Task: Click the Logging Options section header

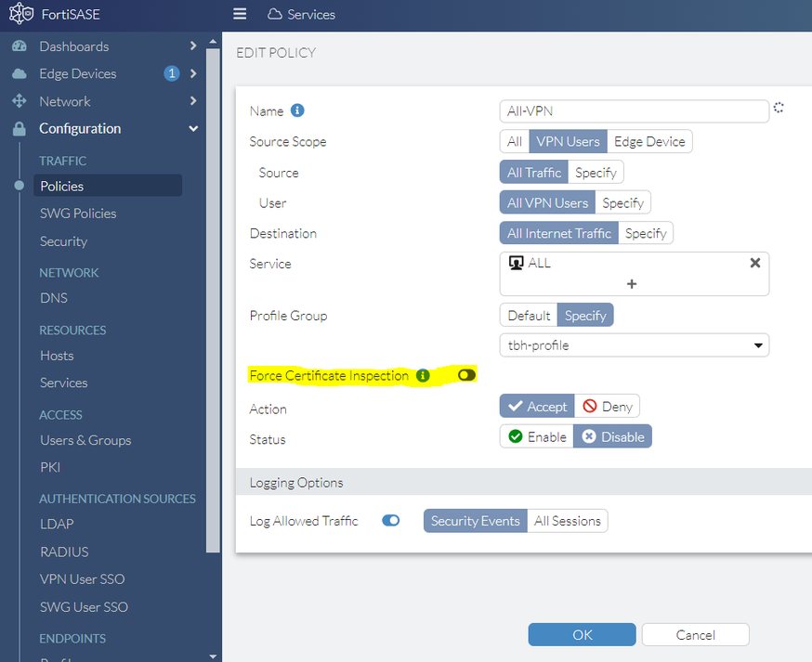Action: 524,482
